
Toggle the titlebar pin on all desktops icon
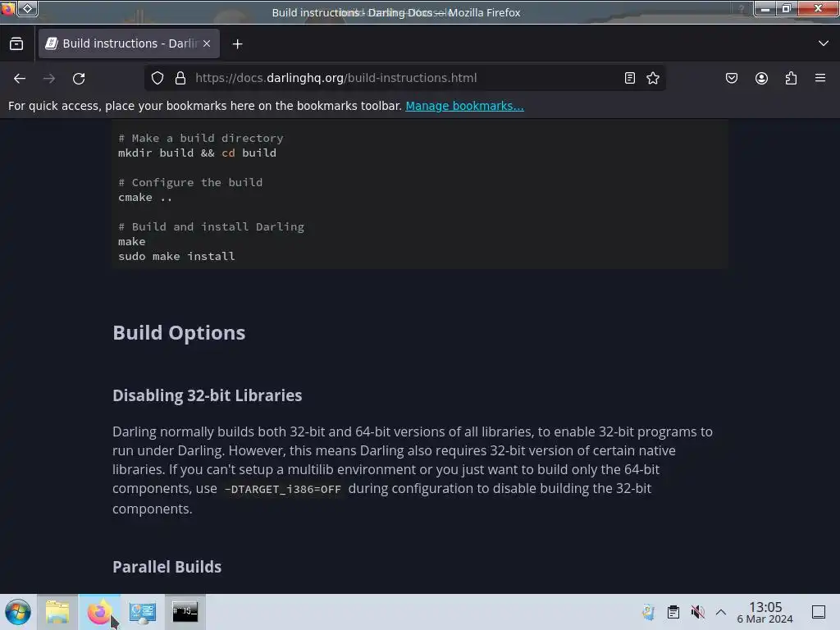pos(27,8)
